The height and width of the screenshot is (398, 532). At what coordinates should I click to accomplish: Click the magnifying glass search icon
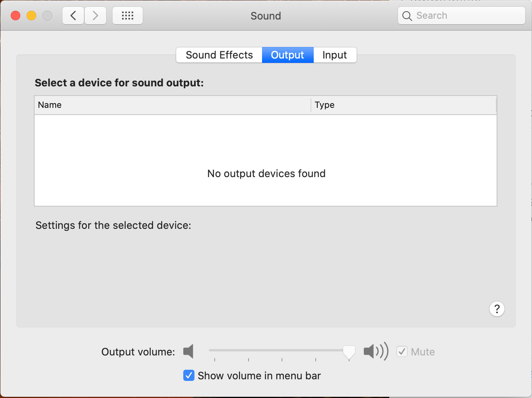point(407,16)
